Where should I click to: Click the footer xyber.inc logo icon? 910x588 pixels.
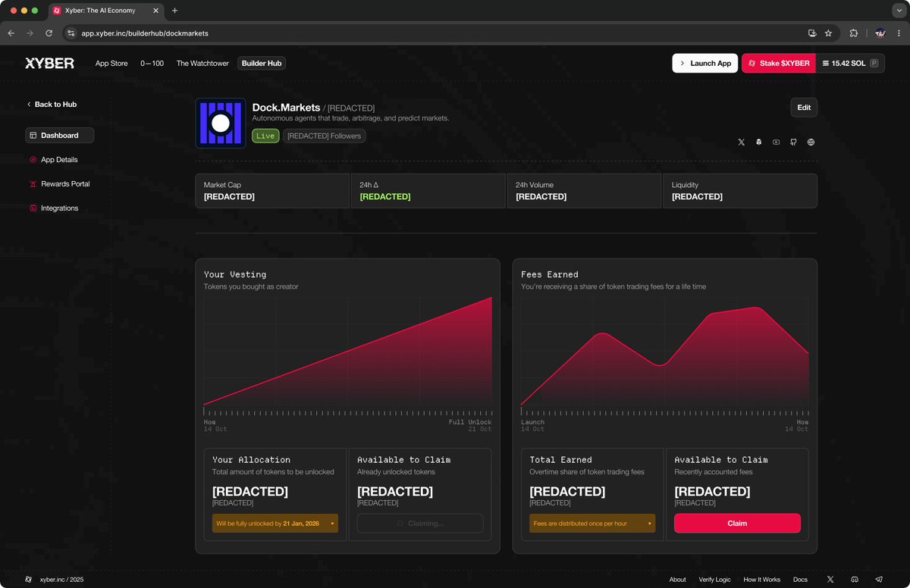pos(29,580)
